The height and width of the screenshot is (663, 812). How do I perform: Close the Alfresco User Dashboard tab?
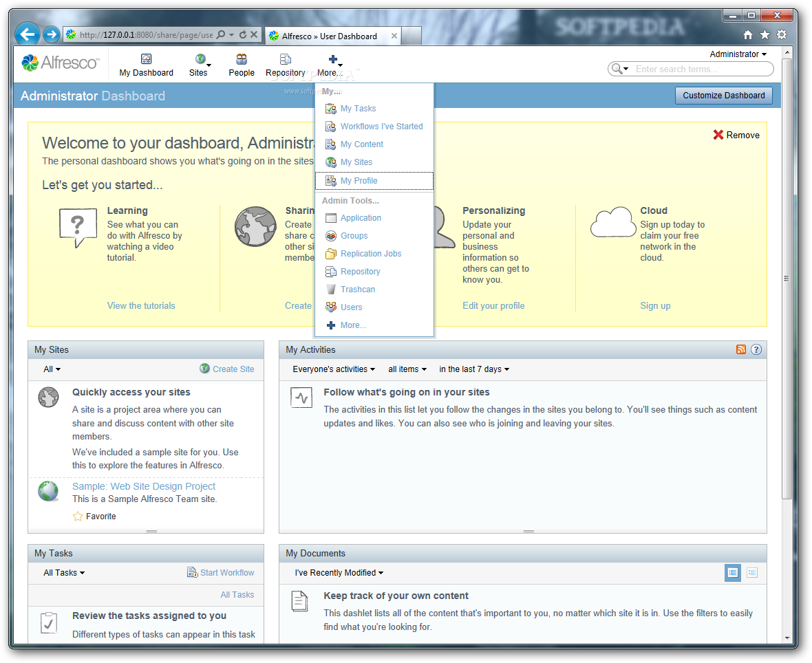tap(394, 36)
